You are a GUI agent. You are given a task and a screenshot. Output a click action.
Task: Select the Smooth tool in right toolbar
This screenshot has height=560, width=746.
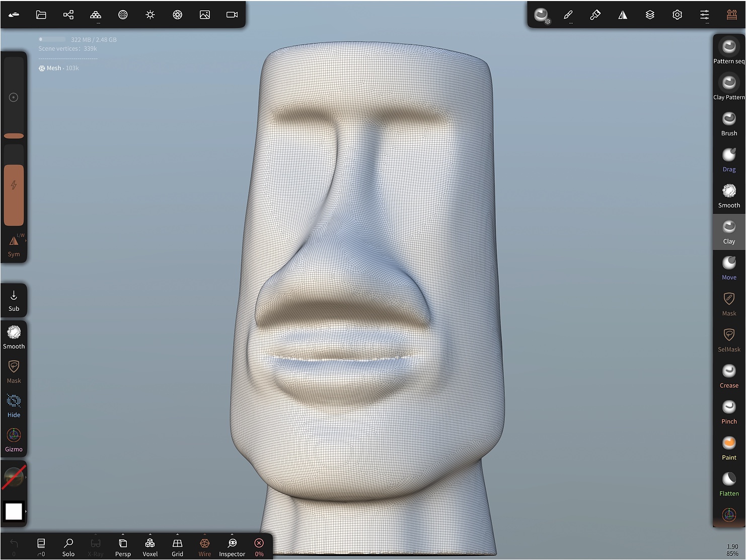pos(729,195)
